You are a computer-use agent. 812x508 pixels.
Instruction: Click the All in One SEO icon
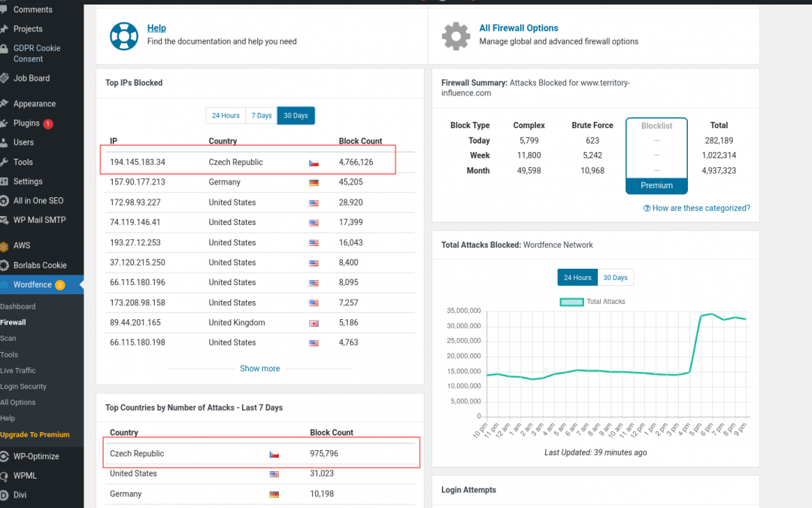click(x=5, y=201)
